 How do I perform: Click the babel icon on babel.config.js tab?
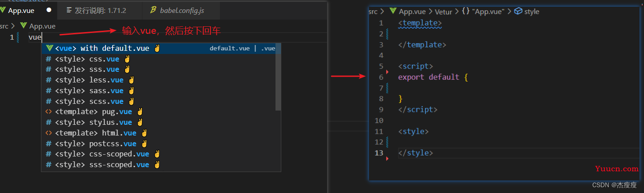(153, 10)
